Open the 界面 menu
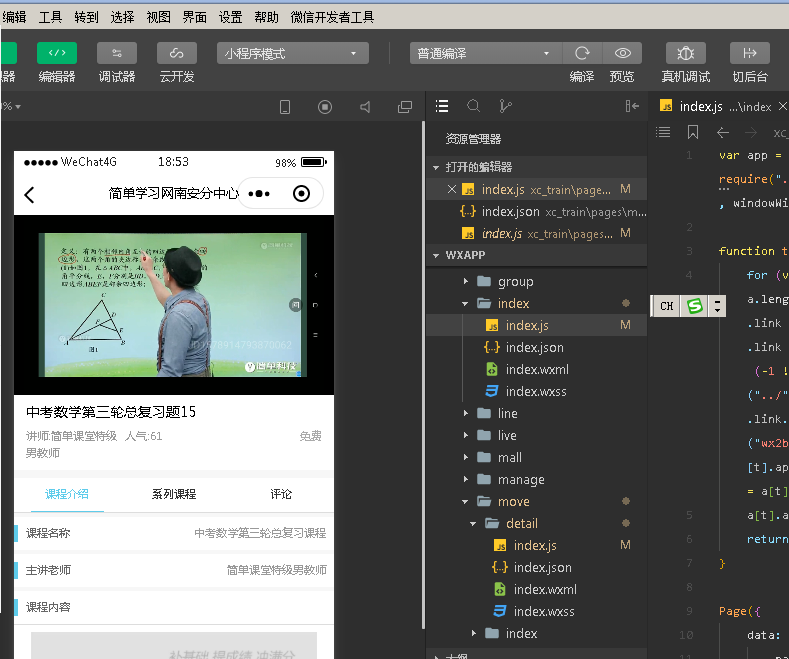Screen dimensions: 789x659 coord(194,17)
